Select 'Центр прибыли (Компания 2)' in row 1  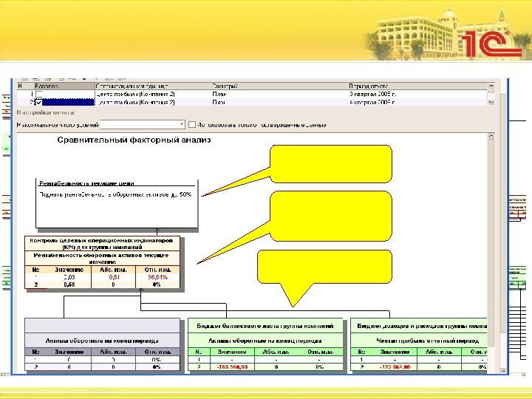tap(135, 94)
